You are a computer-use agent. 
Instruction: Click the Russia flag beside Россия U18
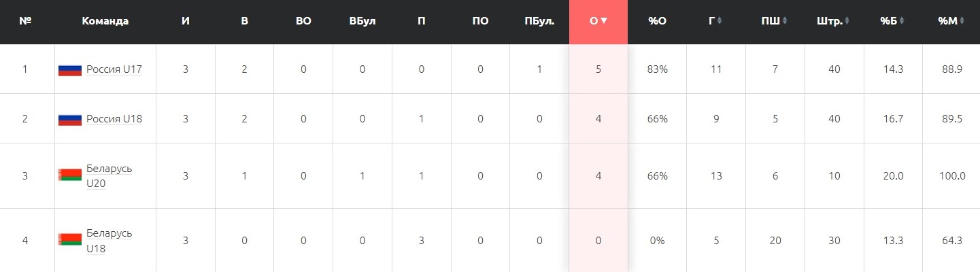coord(70,120)
